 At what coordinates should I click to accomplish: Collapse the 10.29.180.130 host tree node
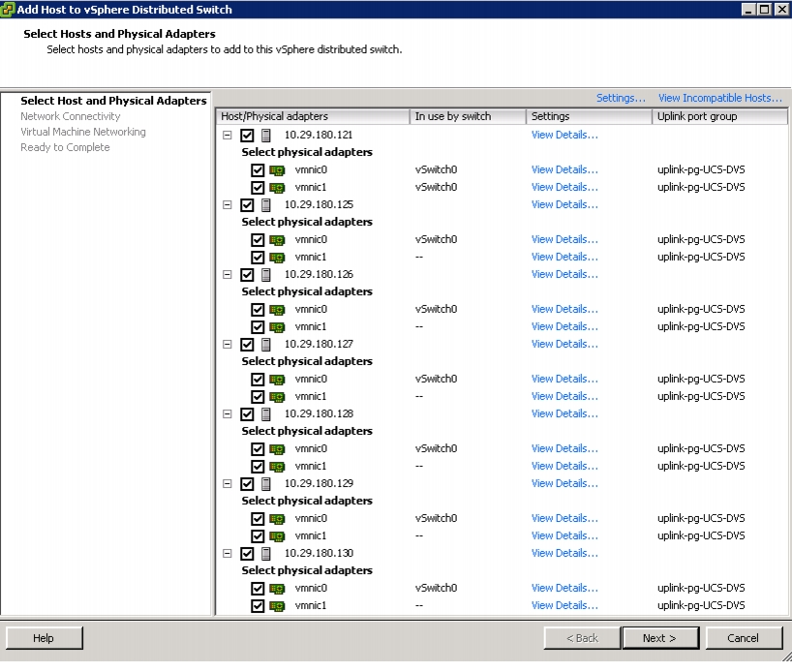point(228,553)
